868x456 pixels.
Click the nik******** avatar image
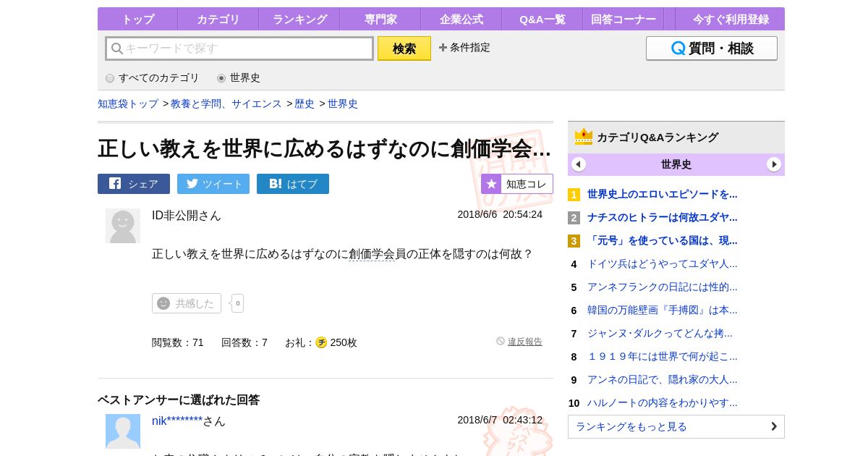[x=123, y=431]
